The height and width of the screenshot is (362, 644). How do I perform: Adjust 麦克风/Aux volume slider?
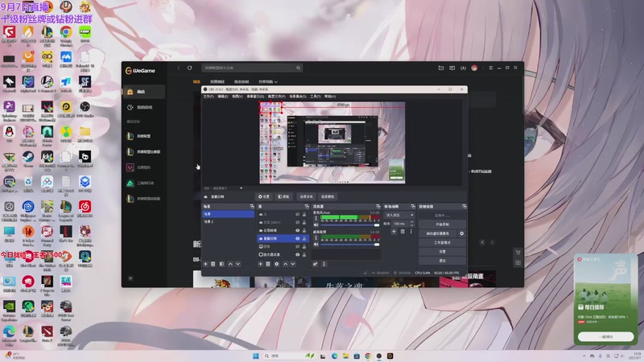[350, 225]
